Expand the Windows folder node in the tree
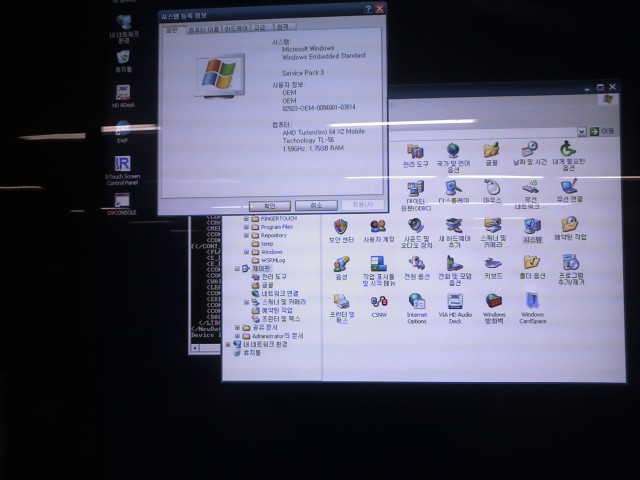640x480 pixels. tap(246, 252)
